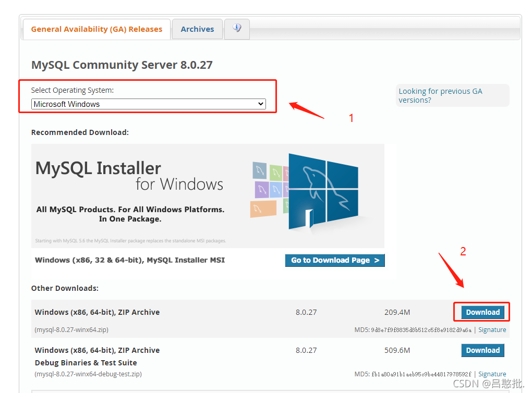Download the 509.6M Debug Binaries ZIP
The image size is (532, 393).
[x=482, y=350]
